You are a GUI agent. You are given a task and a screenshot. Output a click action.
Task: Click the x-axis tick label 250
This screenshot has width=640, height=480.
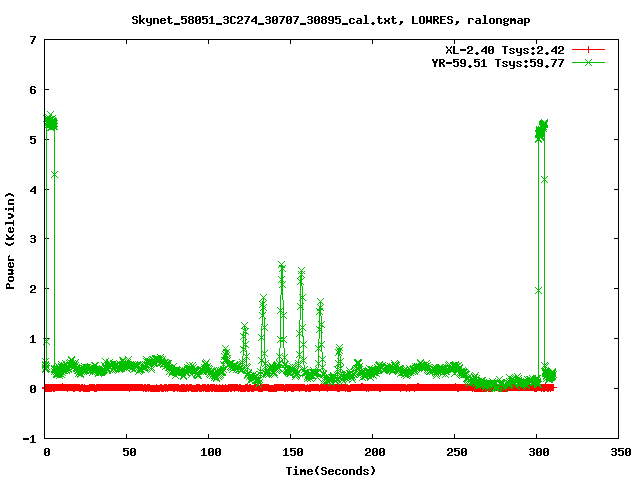tap(457, 452)
